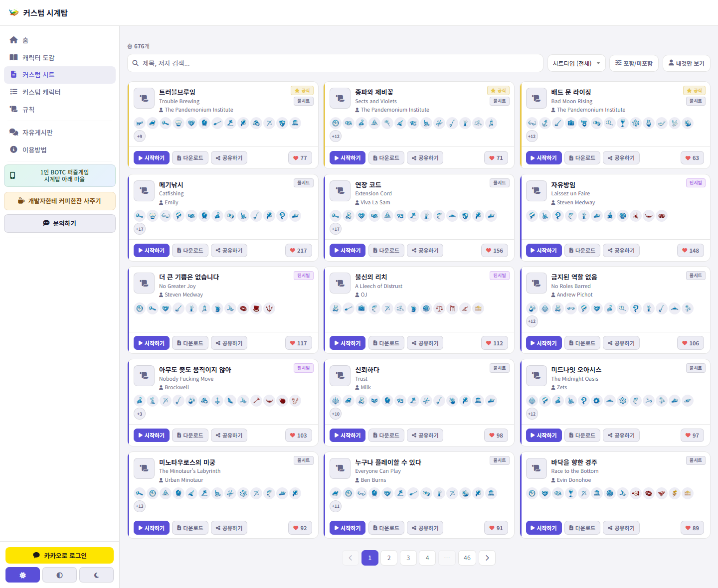Image resolution: width=718 pixels, height=588 pixels.
Task: Select 커스텀 시트 sidebar item
Action: click(x=59, y=75)
